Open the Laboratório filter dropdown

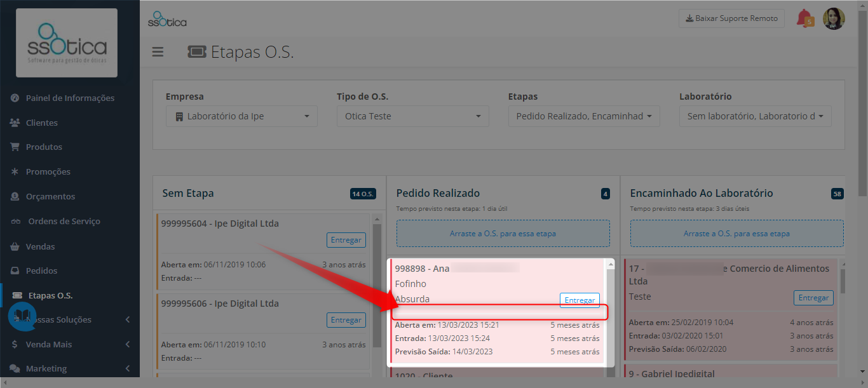[x=755, y=116]
